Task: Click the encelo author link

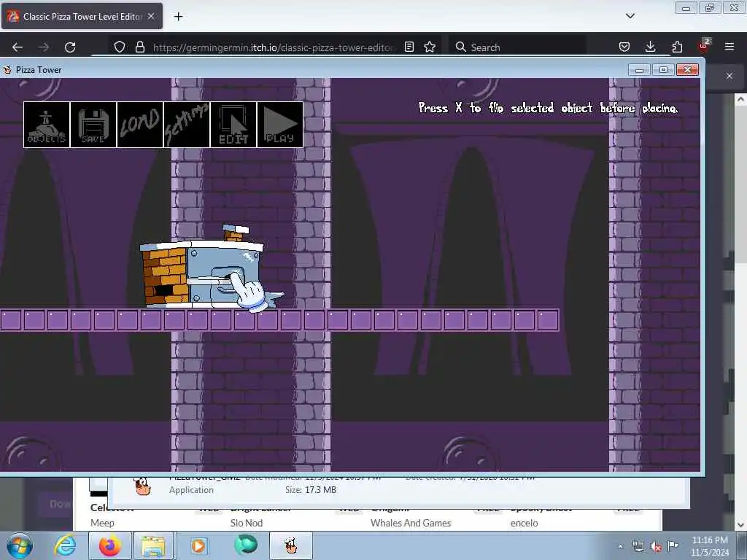Action: click(x=524, y=523)
